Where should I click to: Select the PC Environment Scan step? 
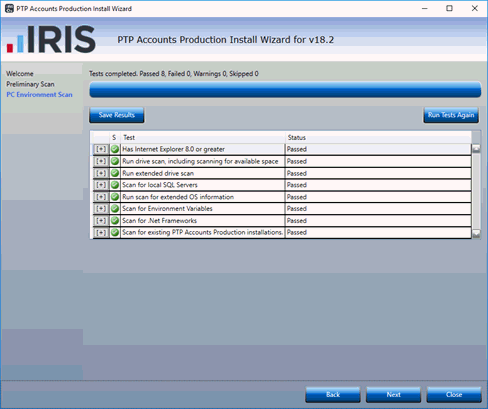39,95
